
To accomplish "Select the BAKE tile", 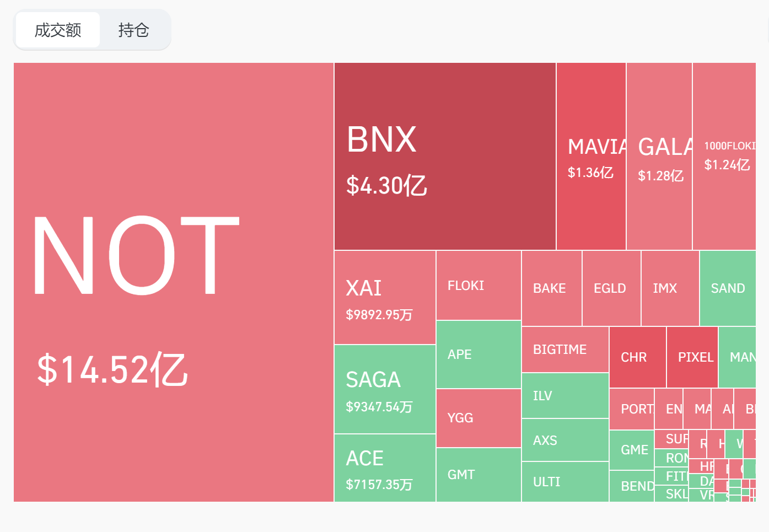I will click(x=551, y=288).
